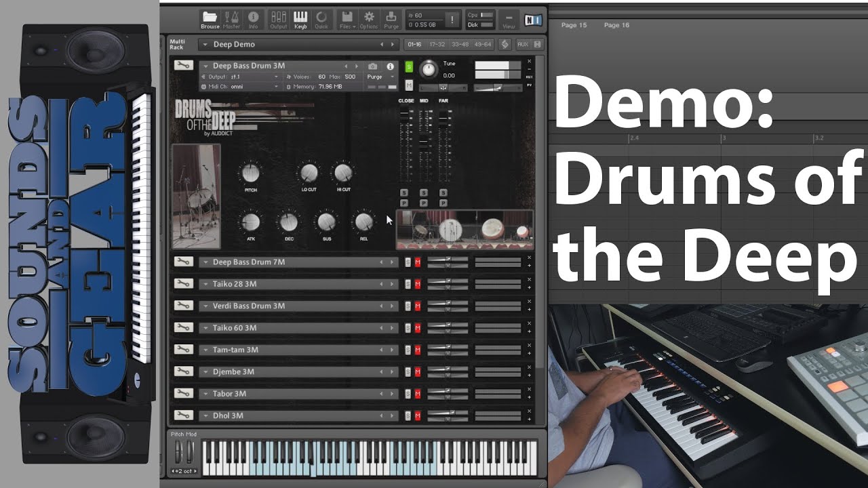Image resolution: width=868 pixels, height=488 pixels.
Task: Expand the Taiko 60 3M dropdown
Action: tap(205, 328)
